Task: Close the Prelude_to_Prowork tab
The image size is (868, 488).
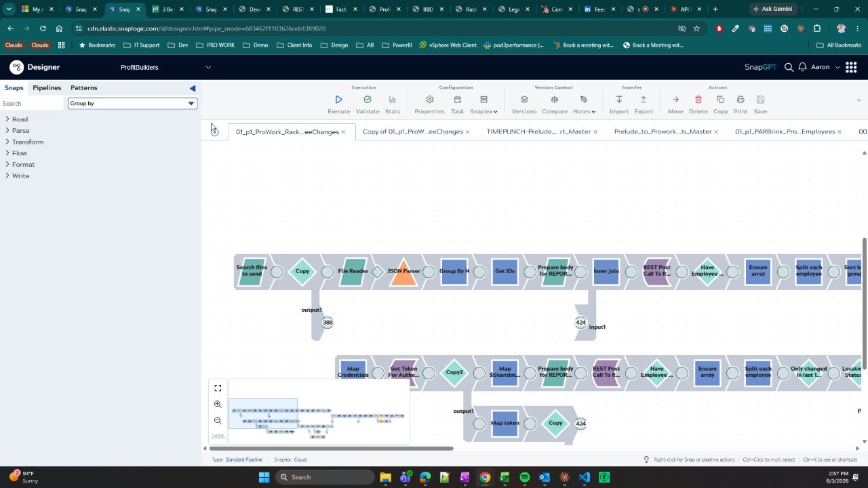Action: click(717, 131)
